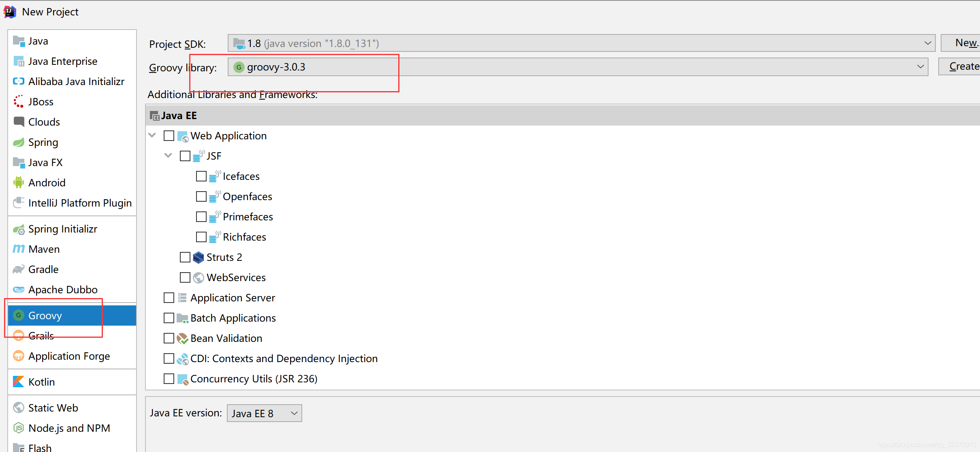
Task: Tick the Application Server checkbox
Action: tap(169, 298)
